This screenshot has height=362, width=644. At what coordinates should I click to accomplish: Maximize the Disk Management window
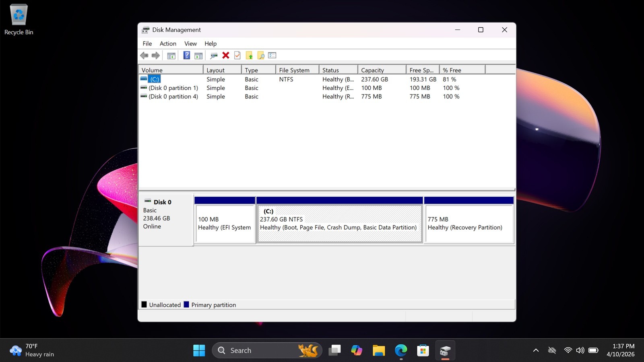[481, 30]
